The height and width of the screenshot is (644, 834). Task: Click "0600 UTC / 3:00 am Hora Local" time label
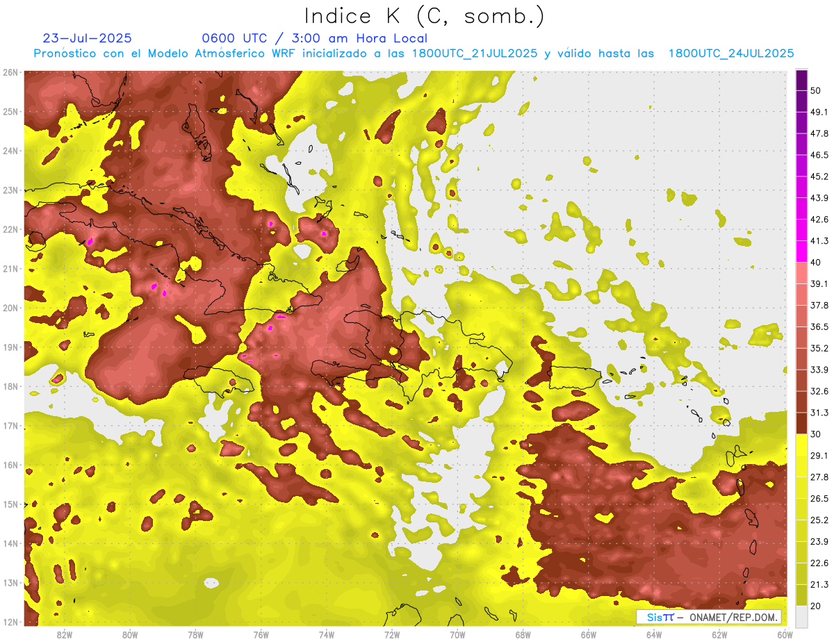click(x=314, y=38)
